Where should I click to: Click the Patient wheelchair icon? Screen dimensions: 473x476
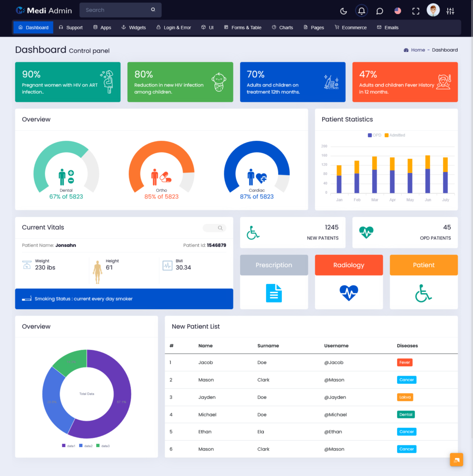tap(424, 293)
